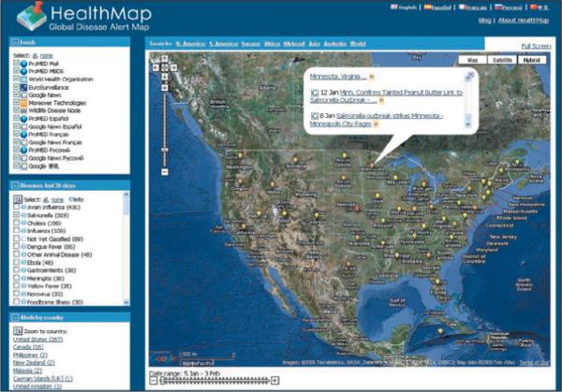Zoom map to Africa
This screenshot has height=392, width=562.
coord(272,44)
